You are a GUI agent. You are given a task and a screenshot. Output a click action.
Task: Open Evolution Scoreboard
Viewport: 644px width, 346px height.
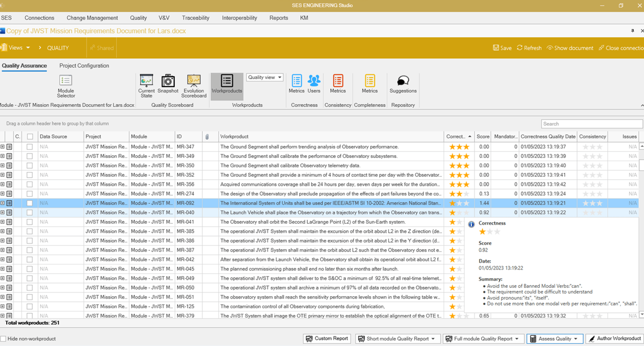tap(194, 86)
